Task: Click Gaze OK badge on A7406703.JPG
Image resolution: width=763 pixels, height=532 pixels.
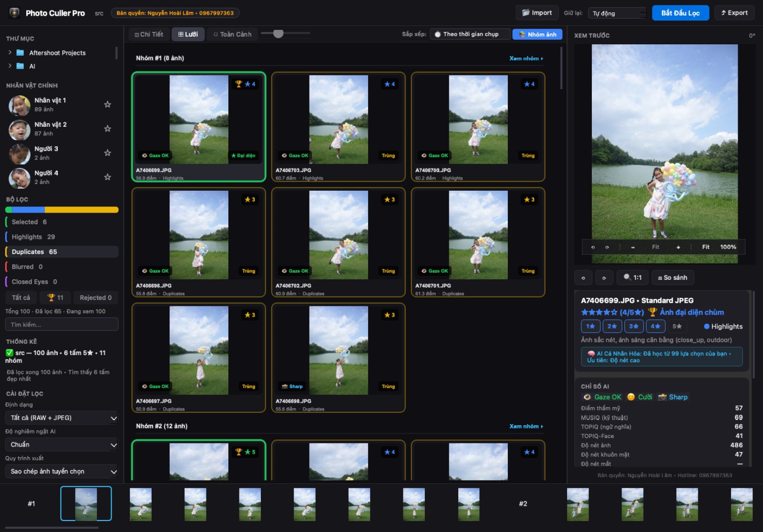Action: (x=295, y=155)
